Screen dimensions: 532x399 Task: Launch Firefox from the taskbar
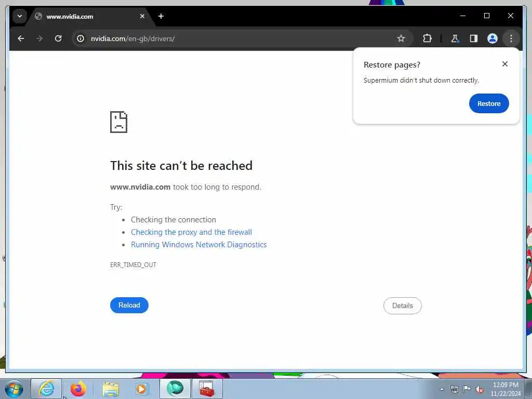click(78, 389)
